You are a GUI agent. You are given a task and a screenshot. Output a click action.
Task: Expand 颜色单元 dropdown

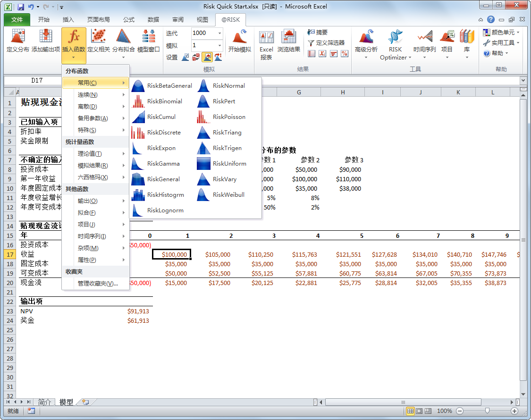click(518, 33)
